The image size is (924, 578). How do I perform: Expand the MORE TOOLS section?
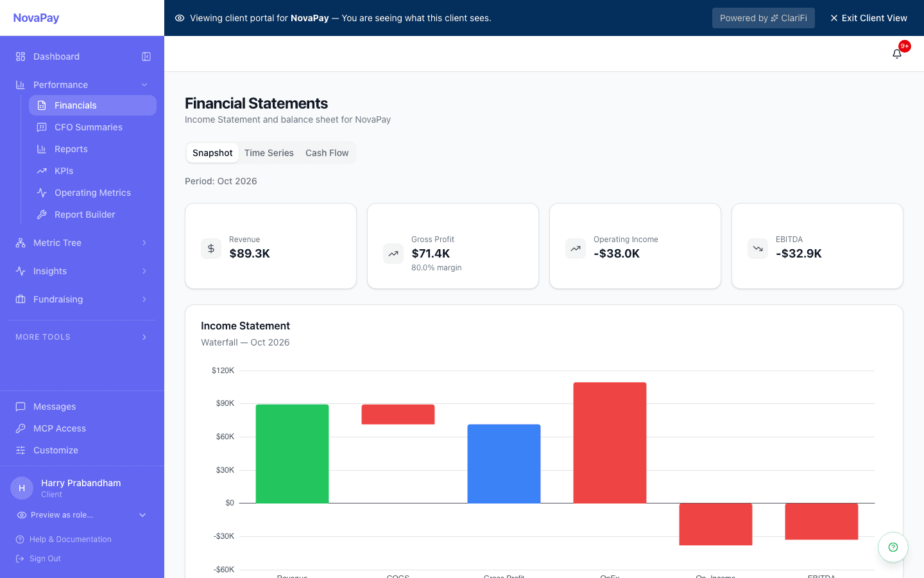click(x=82, y=337)
